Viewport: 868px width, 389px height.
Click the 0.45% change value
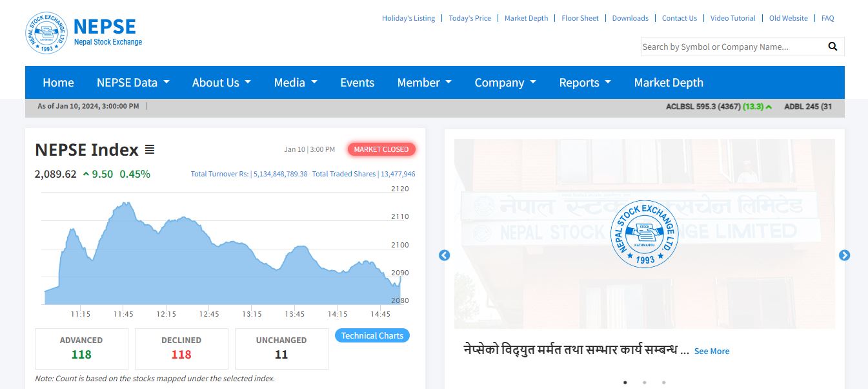point(135,174)
